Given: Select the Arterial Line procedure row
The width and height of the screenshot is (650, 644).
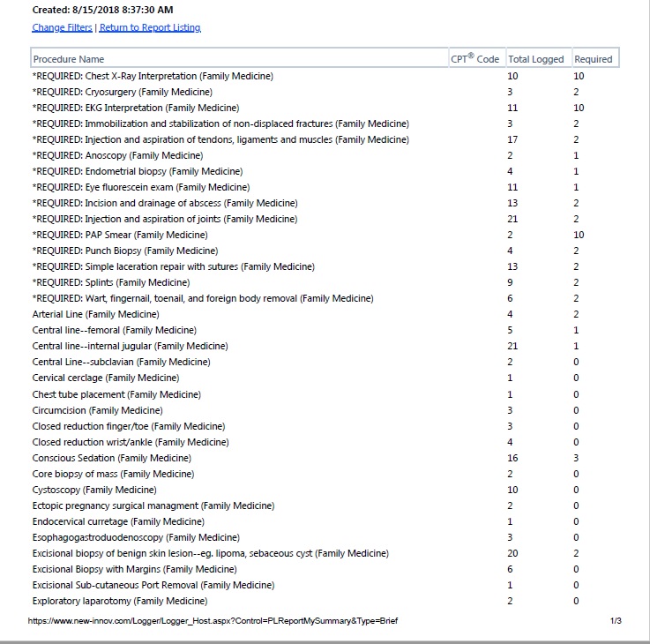Looking at the screenshot, I should click(95, 314).
